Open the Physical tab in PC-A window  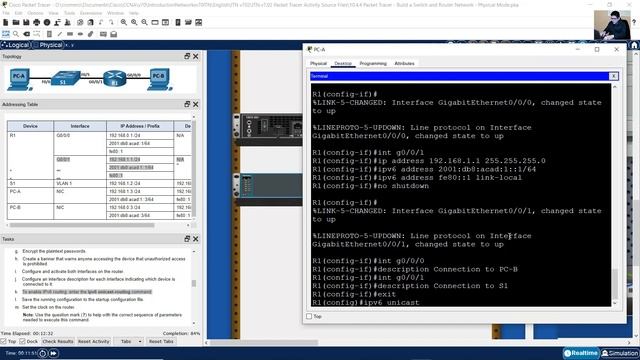pyautogui.click(x=318, y=64)
